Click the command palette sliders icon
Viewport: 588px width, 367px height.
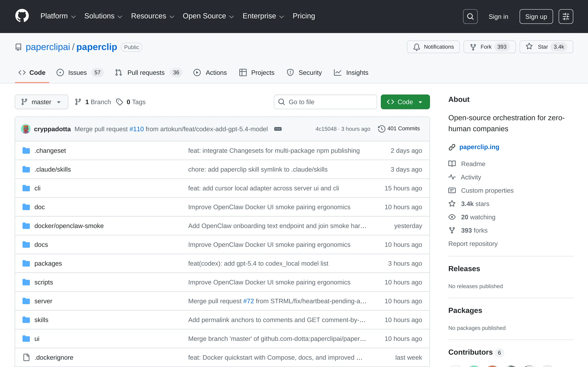[566, 16]
